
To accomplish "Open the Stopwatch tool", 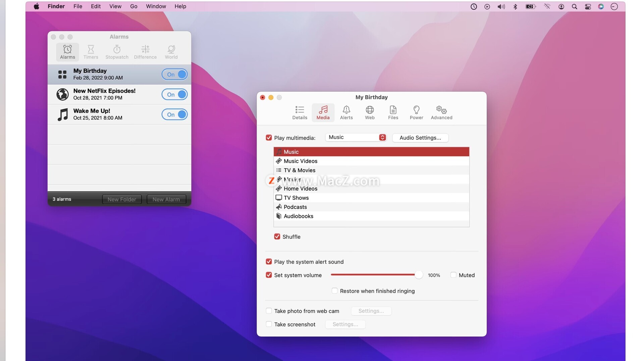I will [117, 52].
